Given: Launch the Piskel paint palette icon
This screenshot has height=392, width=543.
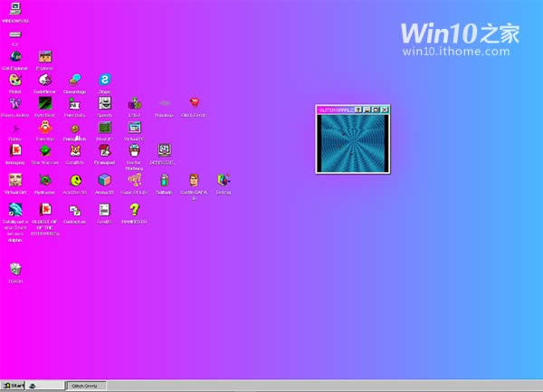Looking at the screenshot, I should click(14, 80).
